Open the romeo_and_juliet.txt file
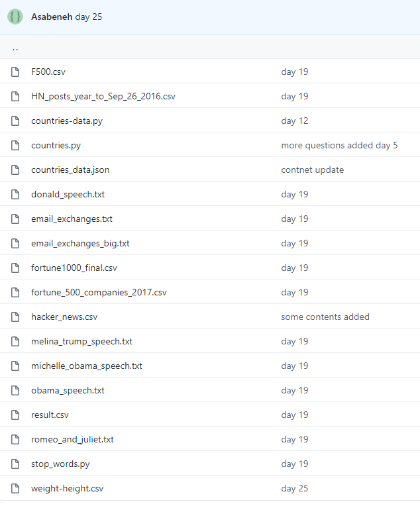The image size is (420, 508). pos(72,439)
